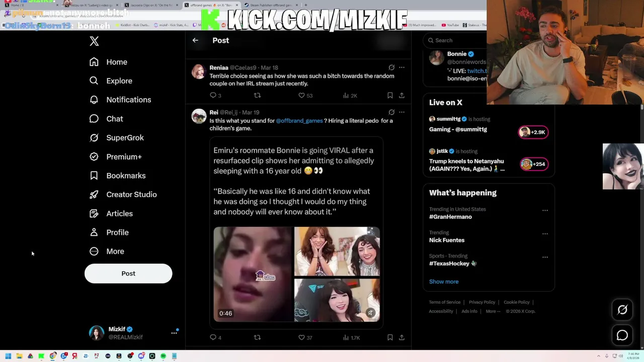Viewport: 644px width, 362px height.
Task: Open Premium+ in the sidebar
Action: pyautogui.click(x=115, y=157)
